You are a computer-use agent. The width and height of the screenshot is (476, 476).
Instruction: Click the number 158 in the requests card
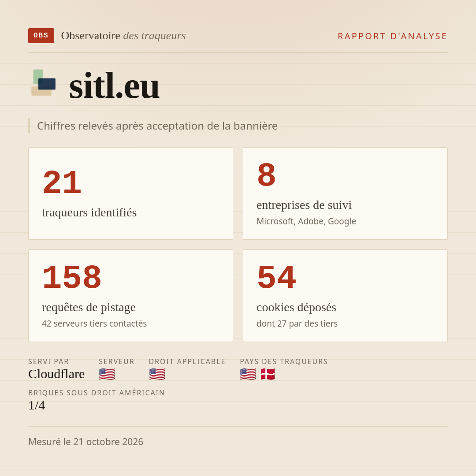(x=72, y=277)
